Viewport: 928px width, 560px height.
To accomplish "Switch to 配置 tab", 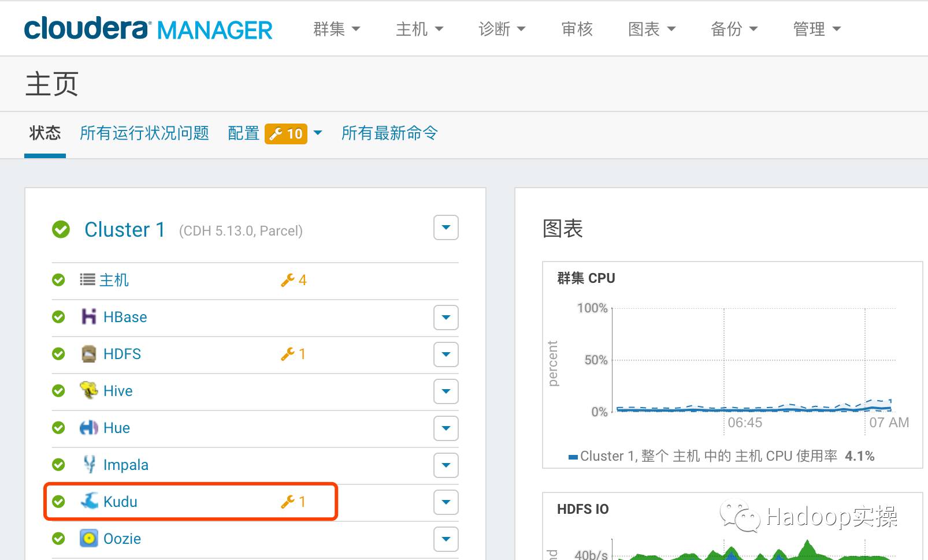I will pos(244,133).
